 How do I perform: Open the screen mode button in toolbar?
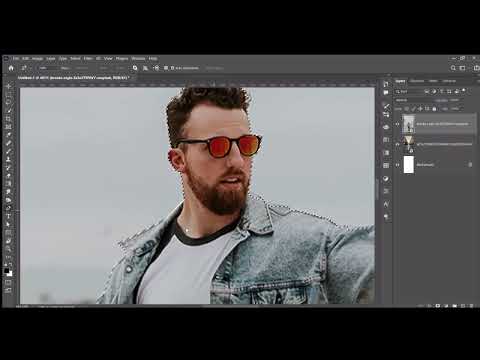(8, 290)
